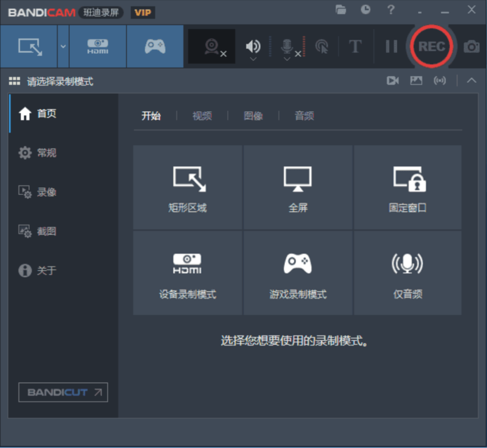Select the 仅音频 audio-only mode
The height and width of the screenshot is (448, 487).
click(408, 273)
